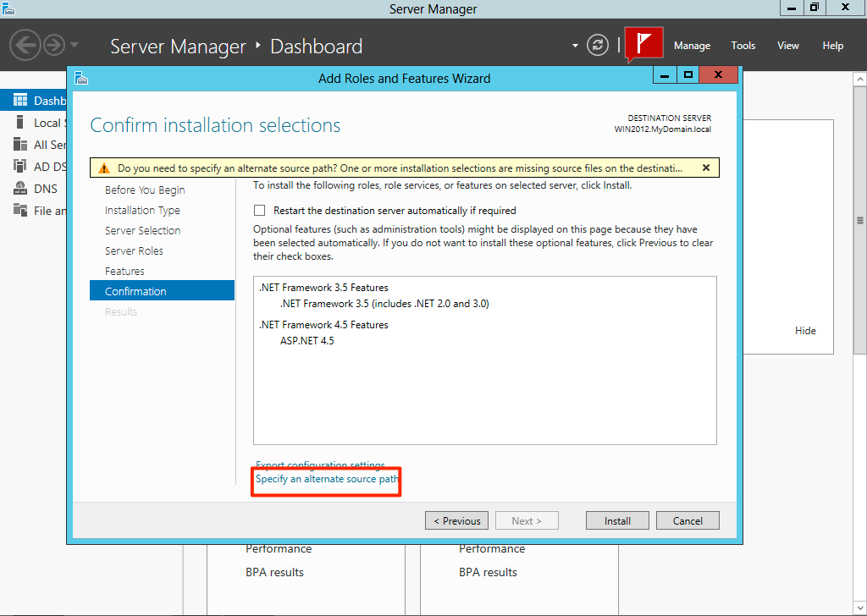Maximize the Add Roles and Features Wizard
The image size is (867, 616).
point(688,74)
